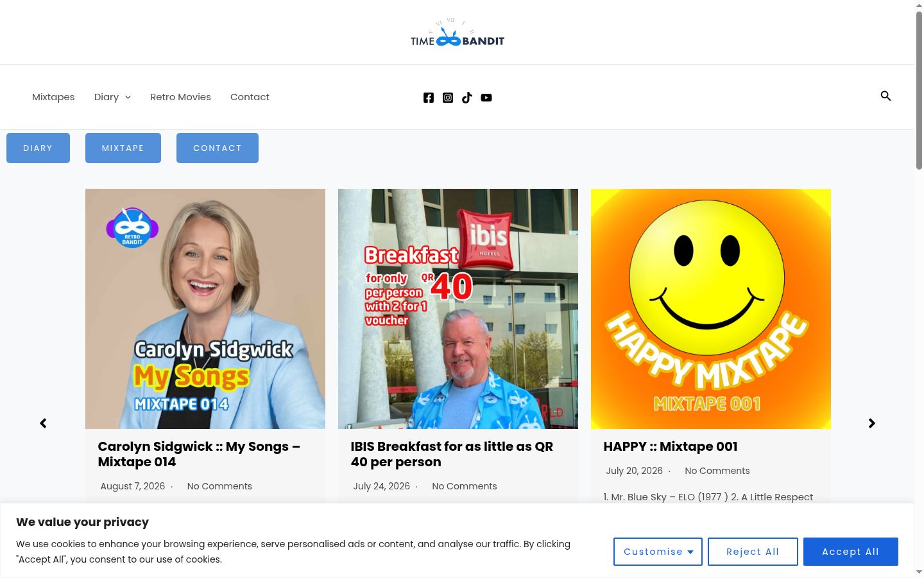This screenshot has width=924, height=578.
Task: Open comments link under Carolyn Sidgwick post
Action: pos(219,486)
